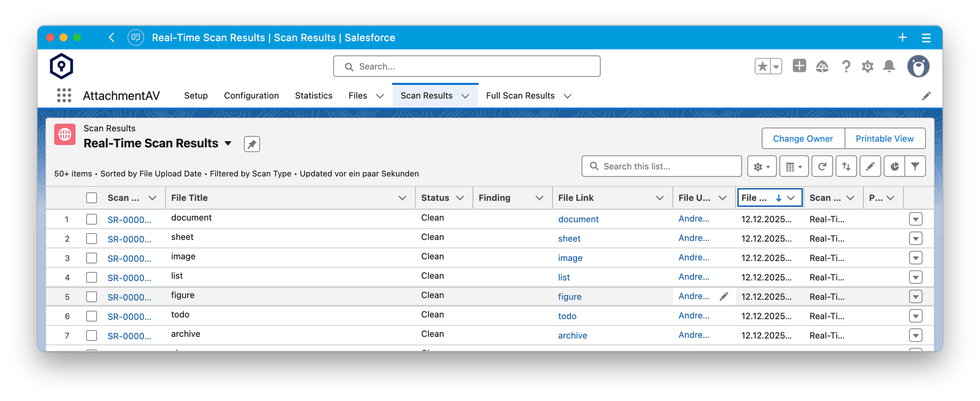Expand the Scan Results tab chevron
Viewport: 980px width, 401px height.
click(x=465, y=96)
